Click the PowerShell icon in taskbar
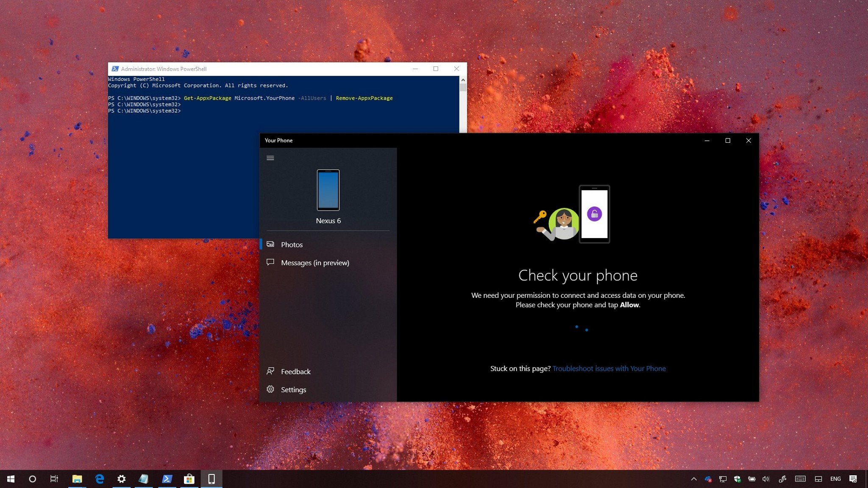This screenshot has width=868, height=488. tap(166, 478)
